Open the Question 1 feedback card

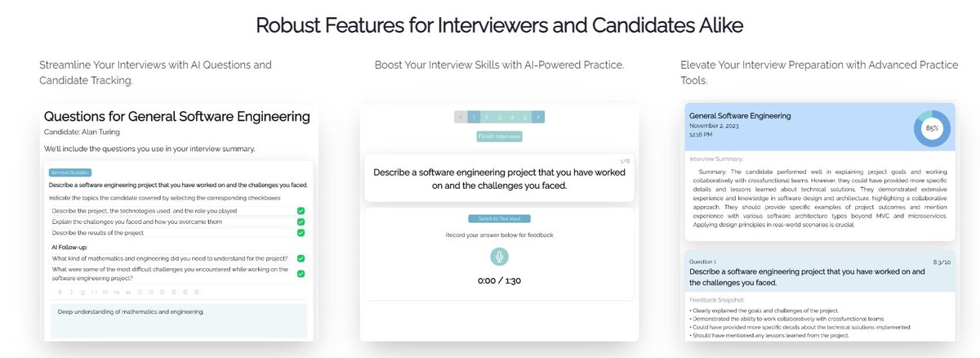[x=819, y=271]
